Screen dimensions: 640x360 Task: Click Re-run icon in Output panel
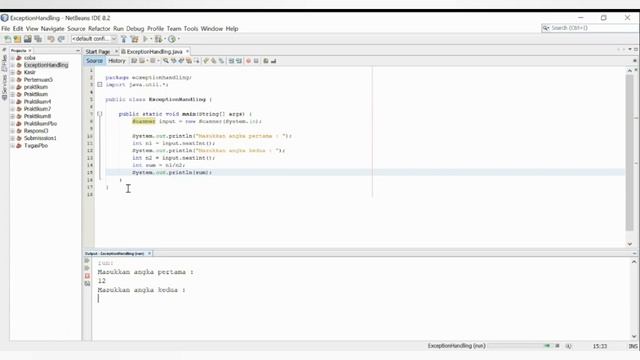87,260
